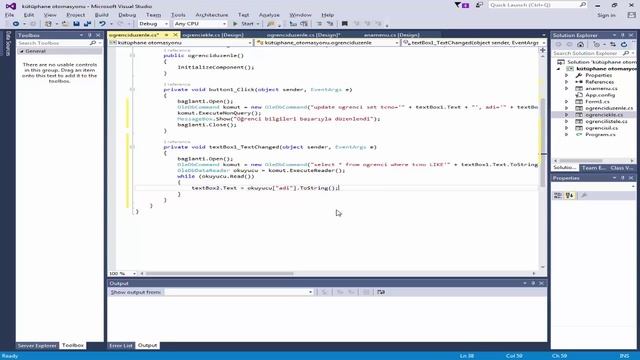640x360 pixels.
Task: Open the notifications flag icon
Action: 462,5
